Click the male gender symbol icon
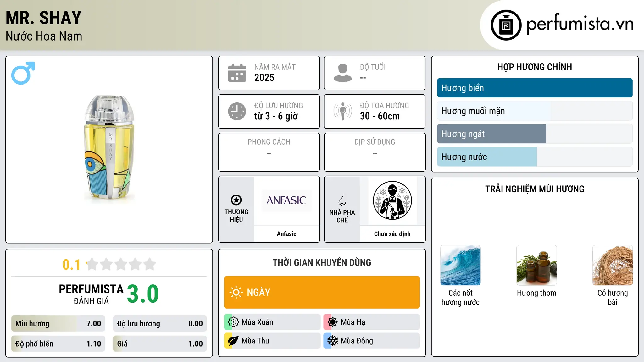 [23, 73]
